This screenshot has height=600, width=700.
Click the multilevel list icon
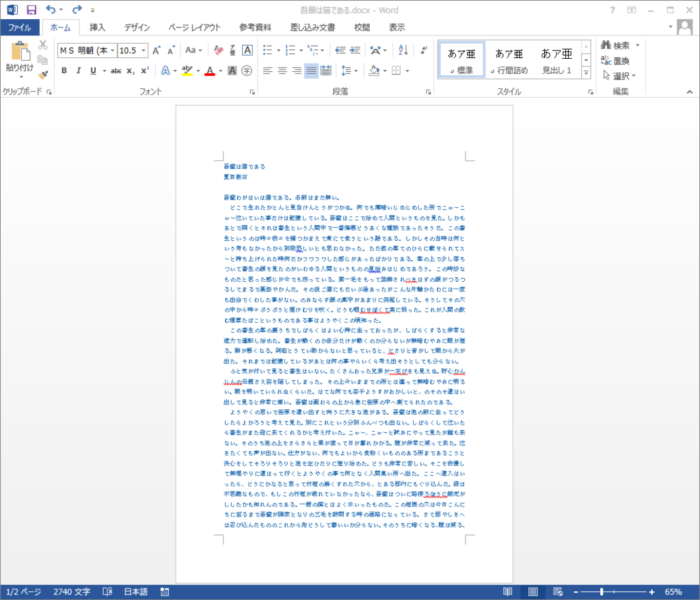(x=313, y=50)
